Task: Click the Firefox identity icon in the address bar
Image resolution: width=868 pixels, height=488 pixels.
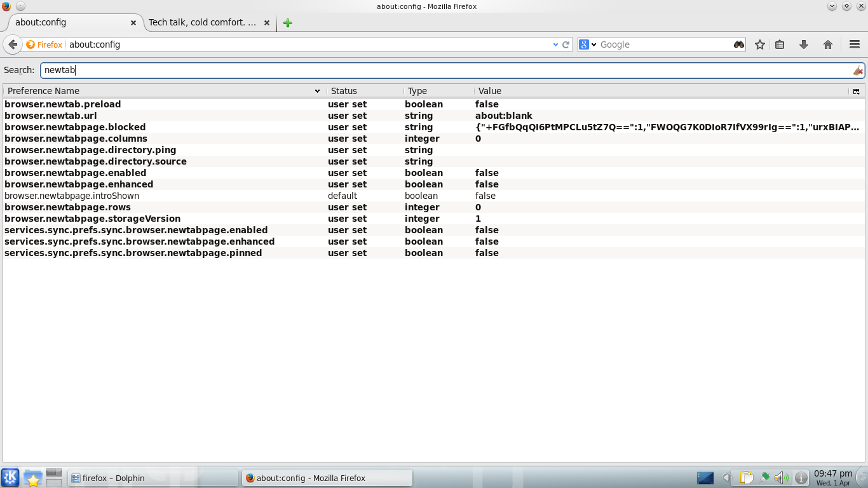Action: click(x=44, y=44)
